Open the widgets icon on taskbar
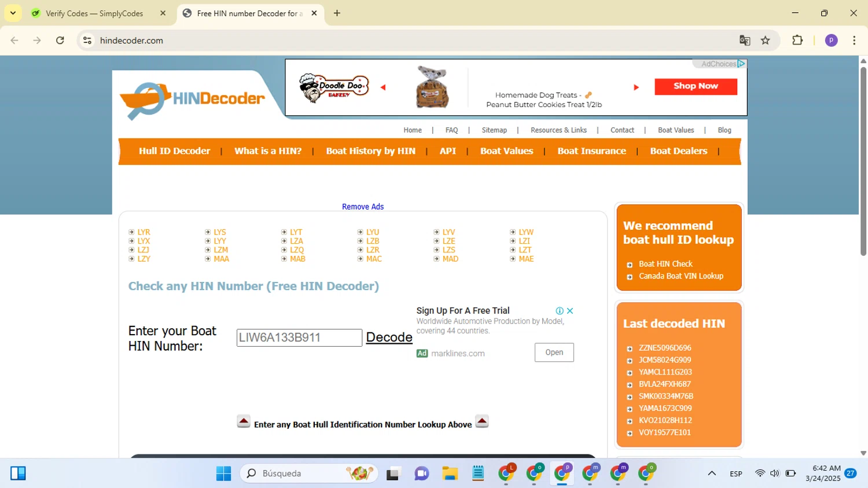The width and height of the screenshot is (868, 488). (x=18, y=474)
